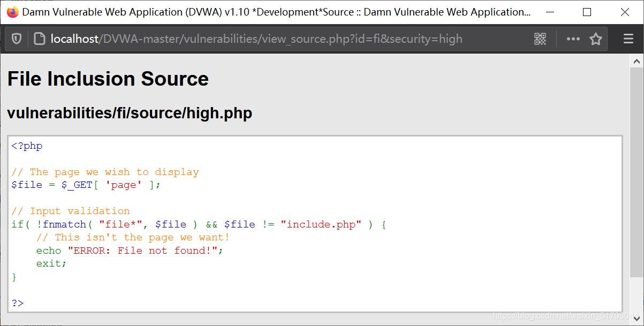The width and height of the screenshot is (644, 326).
Task: Click comment 'This isn't the page we want!'
Action: (133, 237)
